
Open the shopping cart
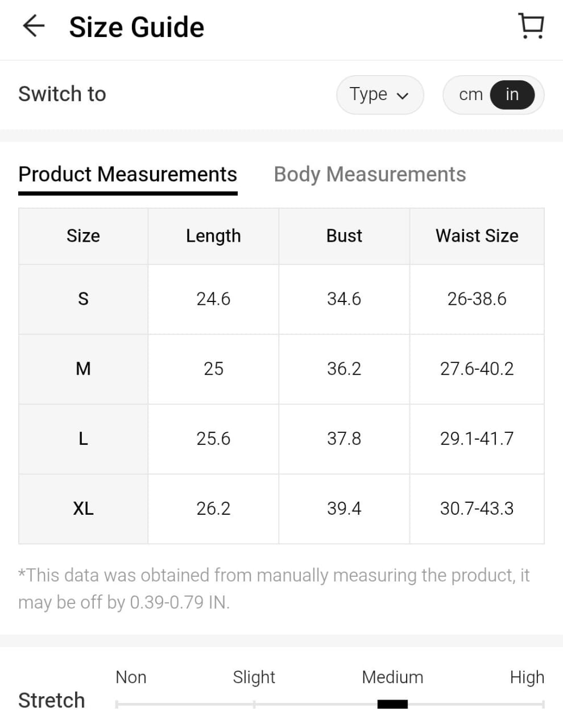531,26
